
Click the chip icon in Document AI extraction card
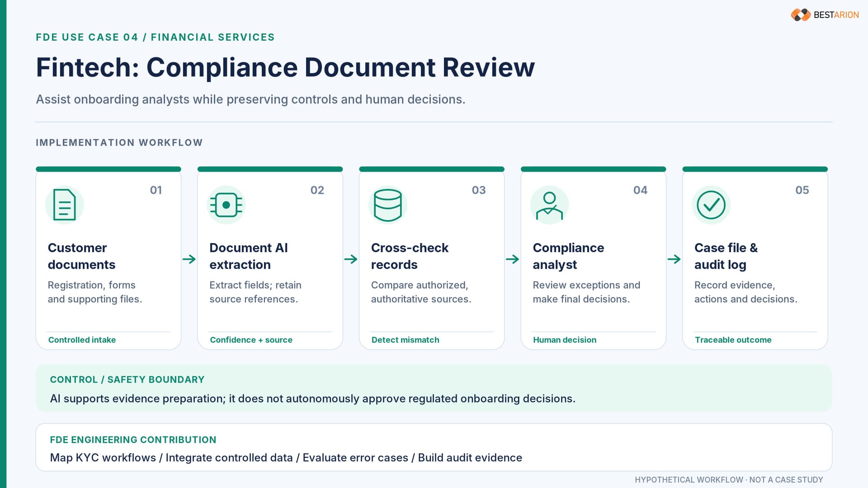(x=226, y=205)
